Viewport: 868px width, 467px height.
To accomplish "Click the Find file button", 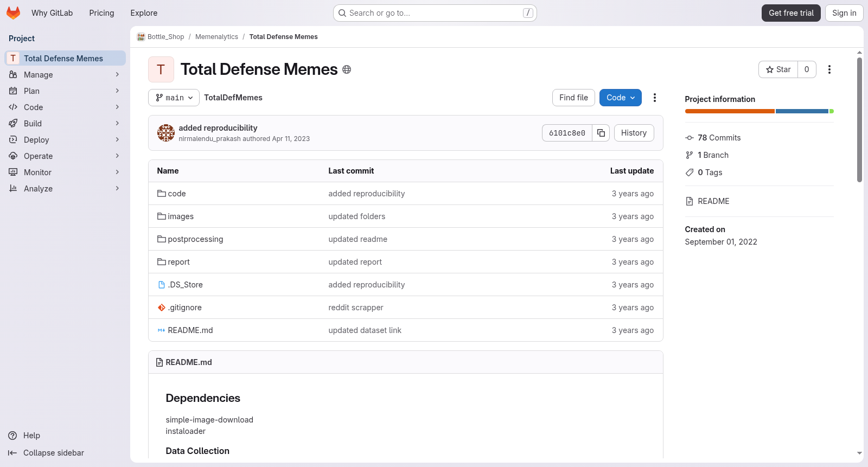I will 573,98.
